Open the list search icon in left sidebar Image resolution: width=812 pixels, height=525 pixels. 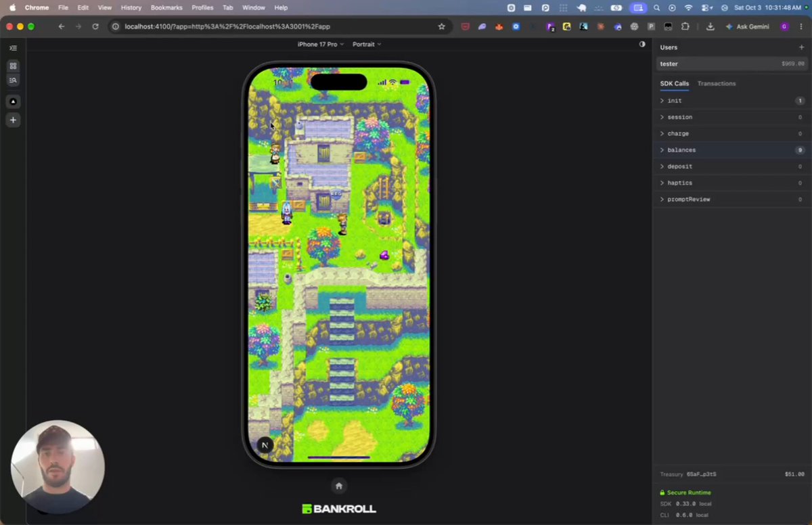13,80
